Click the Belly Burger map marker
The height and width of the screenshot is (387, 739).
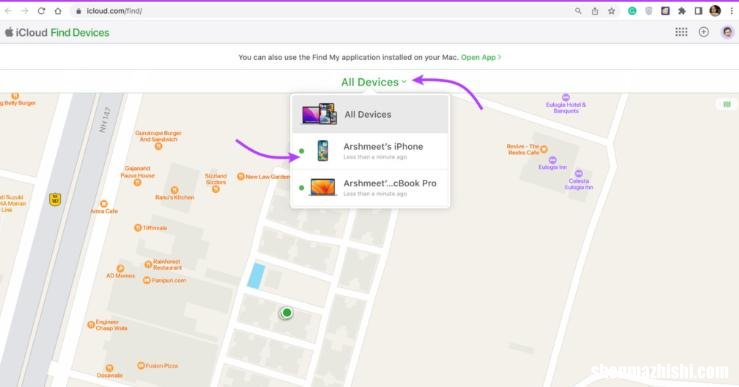[15, 96]
